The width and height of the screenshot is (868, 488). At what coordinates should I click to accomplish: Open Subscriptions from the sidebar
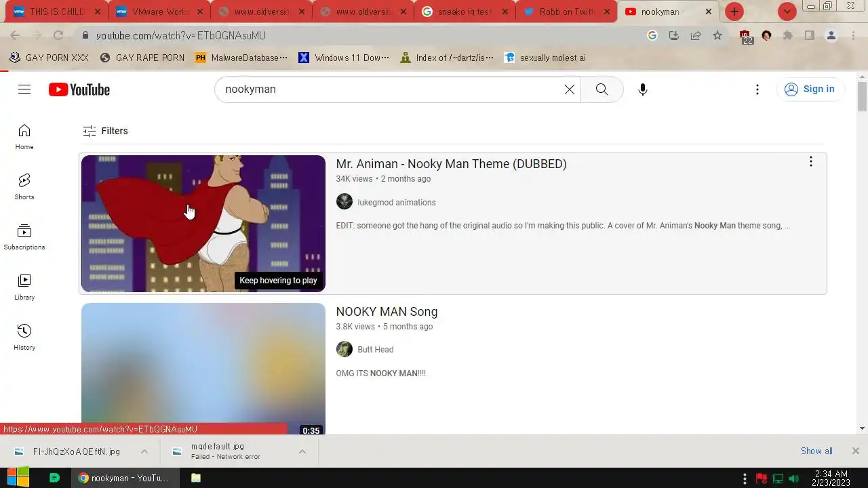[x=24, y=237]
